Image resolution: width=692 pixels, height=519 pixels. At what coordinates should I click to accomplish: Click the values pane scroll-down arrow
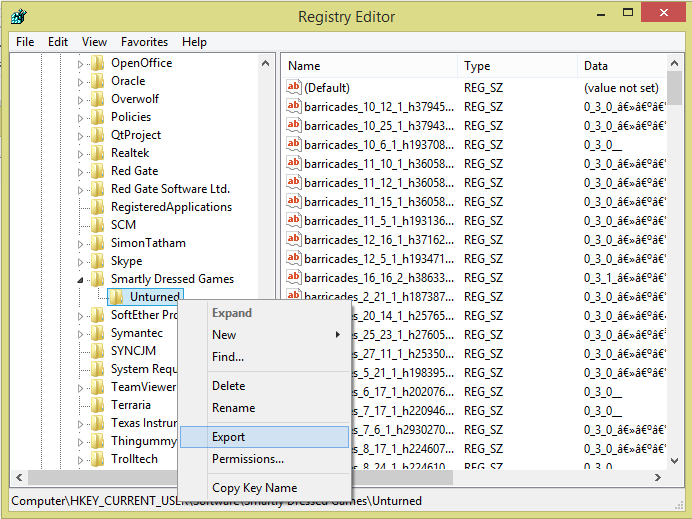[675, 461]
